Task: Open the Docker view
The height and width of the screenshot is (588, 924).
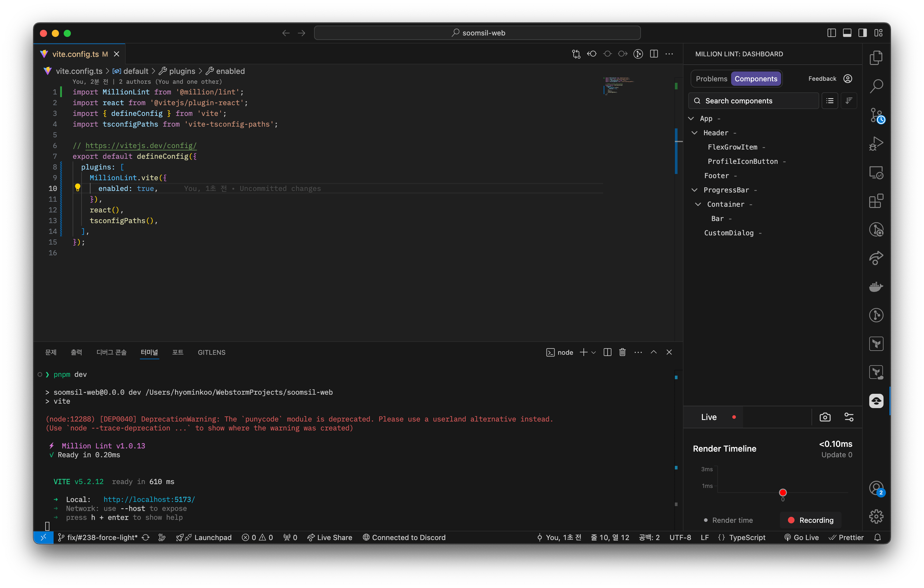Action: [x=876, y=287]
